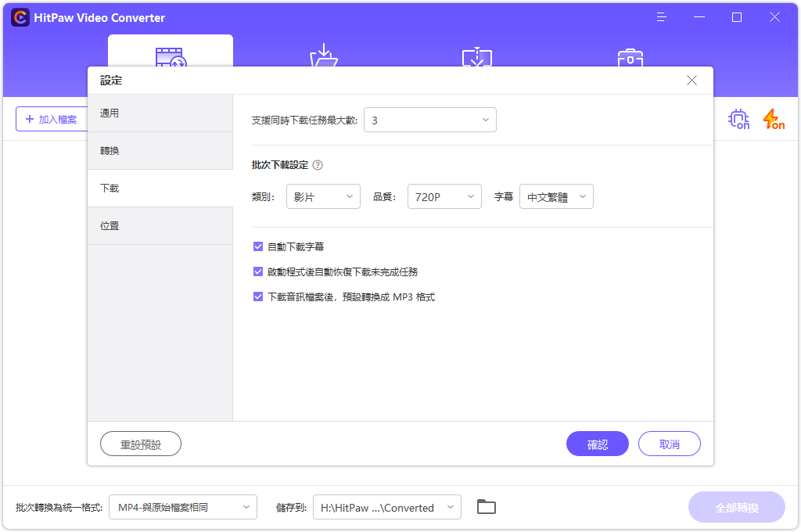
Task: Select the 通用 settings tab
Action: pyautogui.click(x=160, y=113)
